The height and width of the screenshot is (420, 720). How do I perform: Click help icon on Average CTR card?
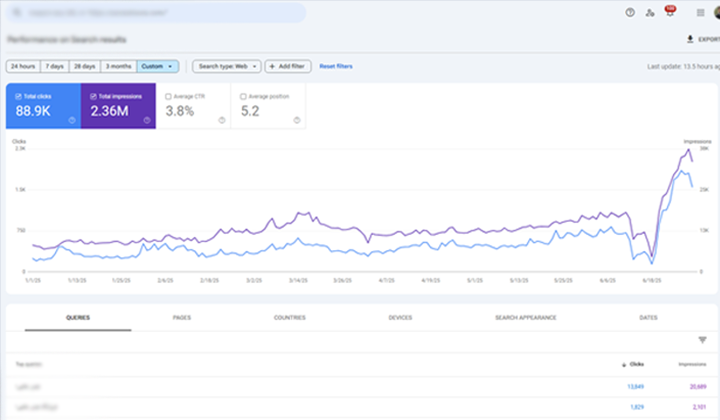[x=221, y=120]
